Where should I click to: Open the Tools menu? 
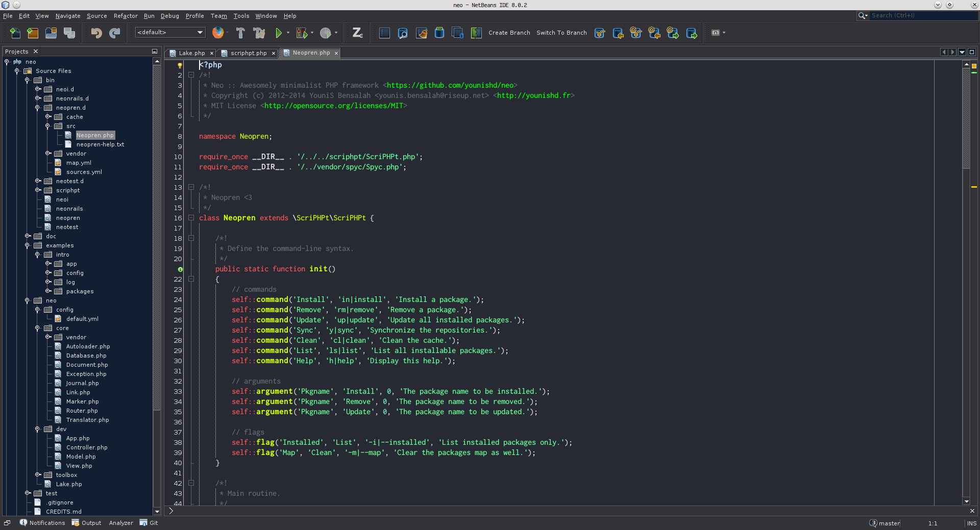click(x=241, y=16)
